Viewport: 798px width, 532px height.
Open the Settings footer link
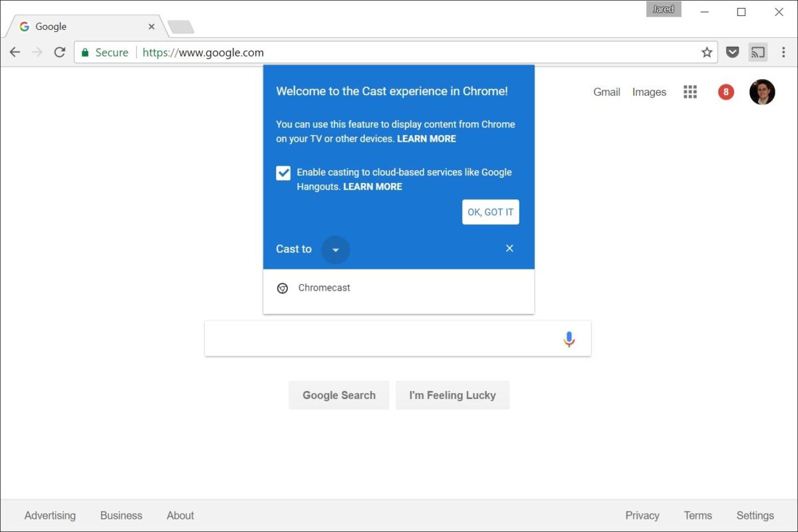pos(755,515)
